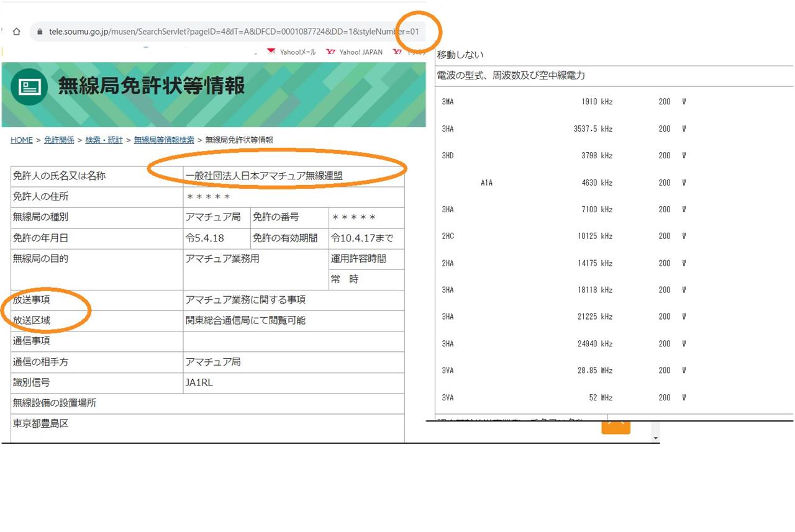Select the 1910 kHz frequency entry
Image resolution: width=795 pixels, height=532 pixels.
tap(596, 102)
